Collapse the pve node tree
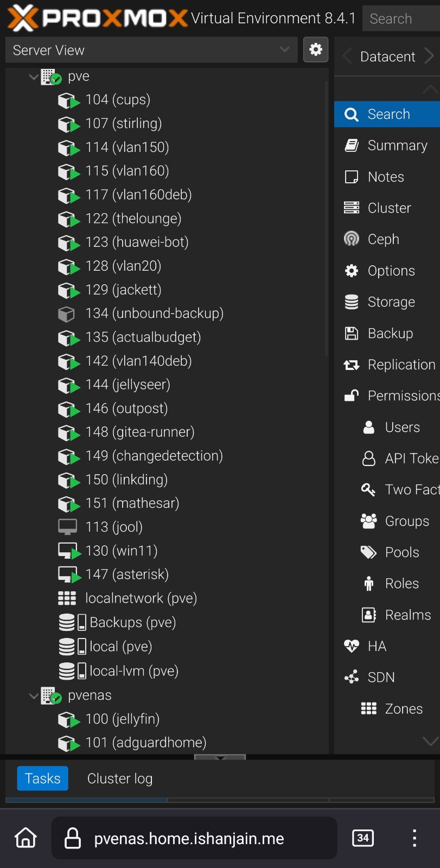440x868 pixels. tap(34, 76)
